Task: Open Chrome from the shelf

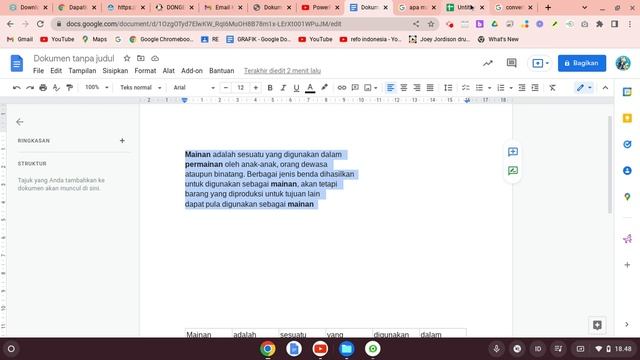Action: 268,349
